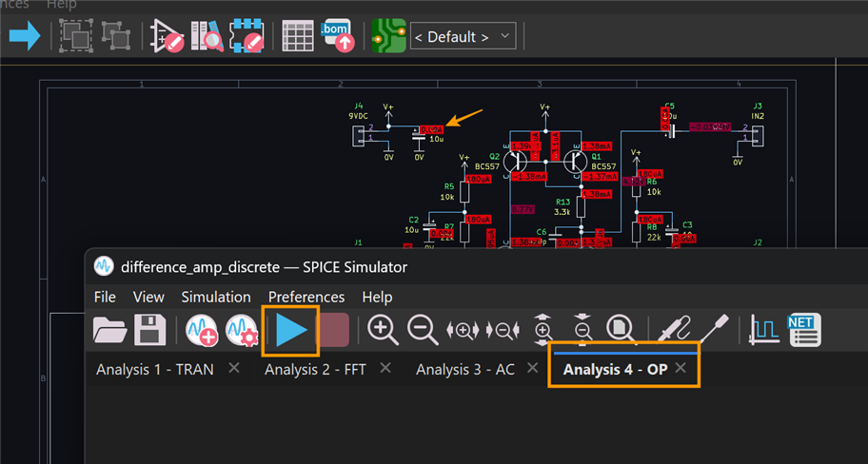Click the BC557 value next to Q2
Image resolution: width=868 pixels, height=464 pixels.
[x=487, y=166]
